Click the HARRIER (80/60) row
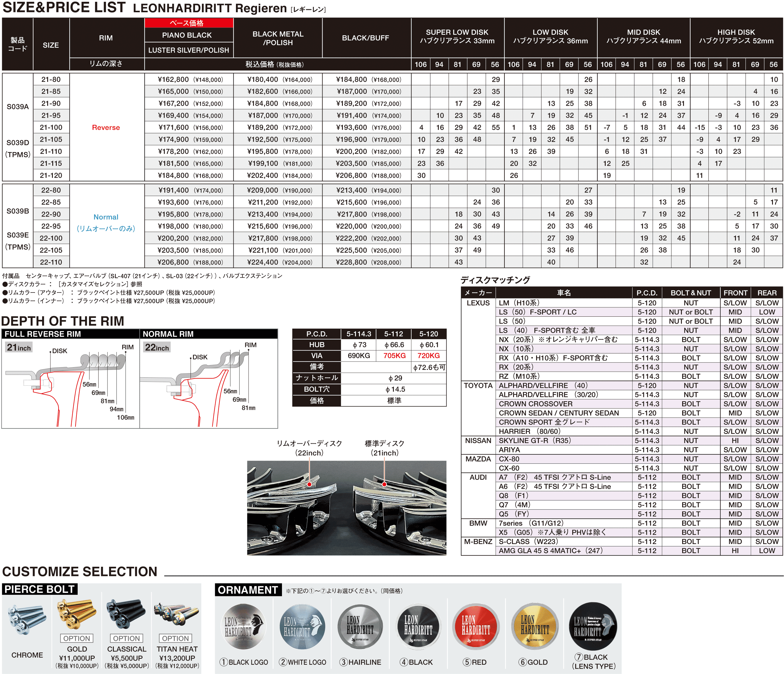784x674 pixels. pos(639,431)
